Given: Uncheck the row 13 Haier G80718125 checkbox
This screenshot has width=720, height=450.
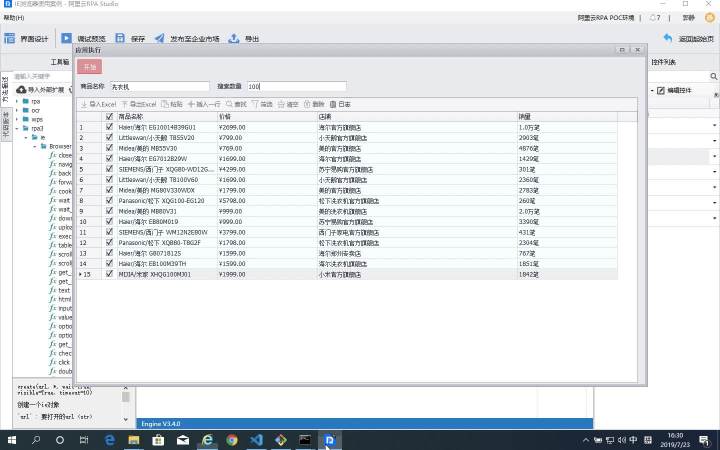Looking at the screenshot, I should (109, 253).
